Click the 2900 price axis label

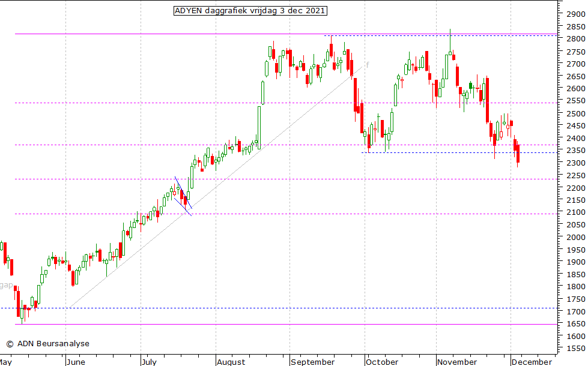pos(576,14)
